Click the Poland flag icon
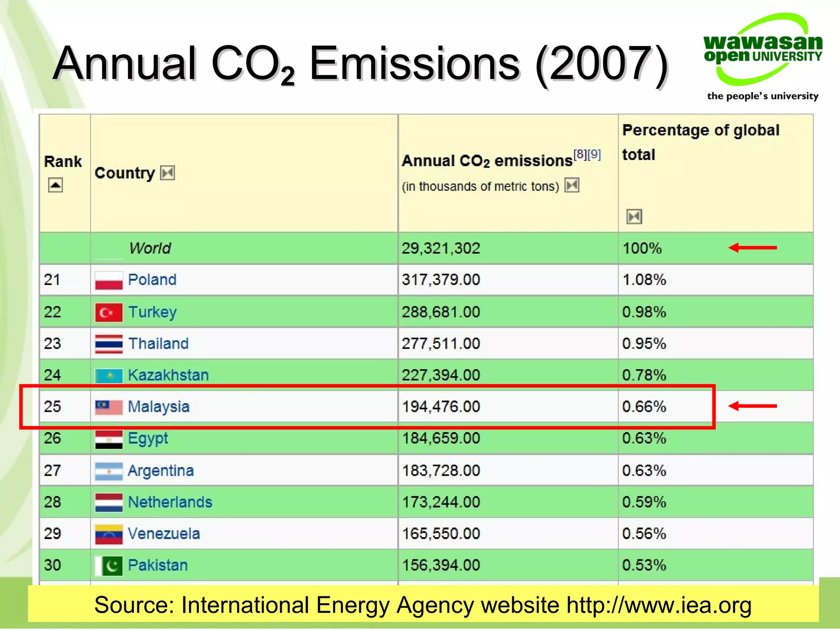This screenshot has height=630, width=840. coord(109,280)
